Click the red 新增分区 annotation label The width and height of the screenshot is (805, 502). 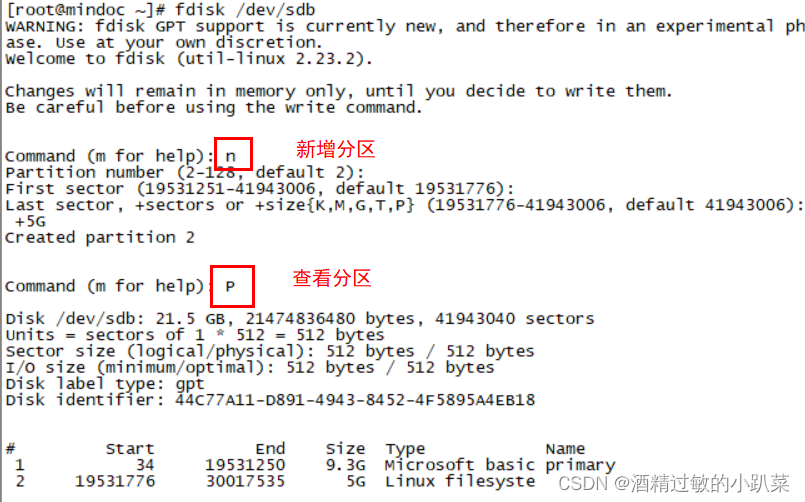pos(335,149)
